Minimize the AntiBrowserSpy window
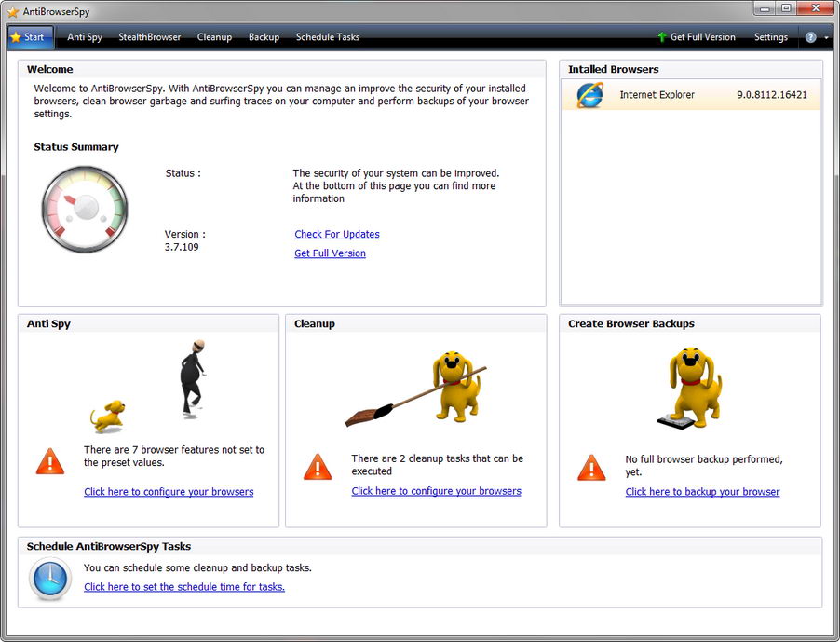840x642 pixels. coord(765,8)
